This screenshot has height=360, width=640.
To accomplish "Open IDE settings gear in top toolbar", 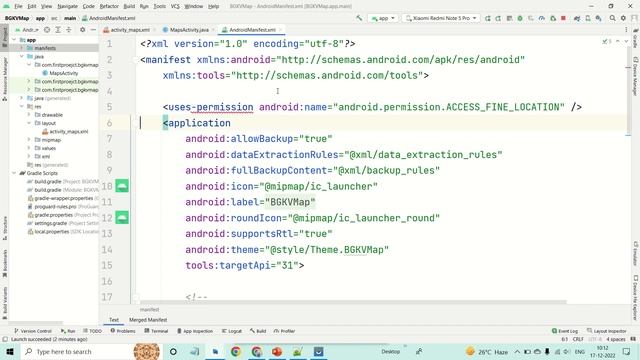I will [x=623, y=18].
